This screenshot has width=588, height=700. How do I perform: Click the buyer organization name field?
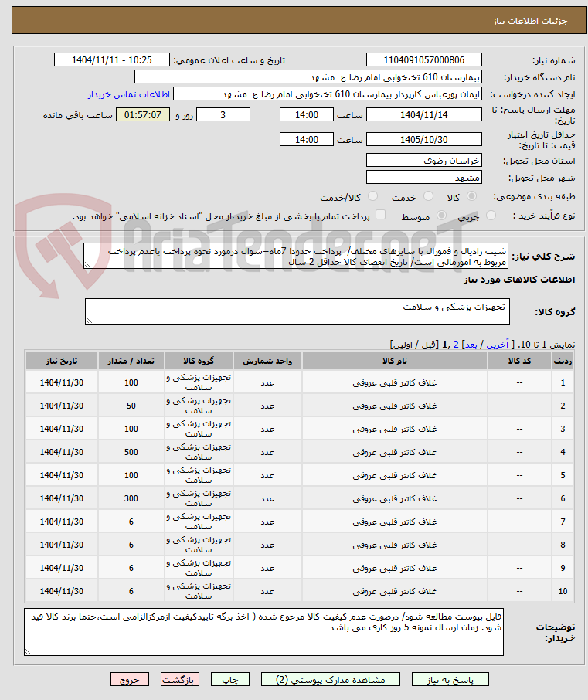[308, 76]
